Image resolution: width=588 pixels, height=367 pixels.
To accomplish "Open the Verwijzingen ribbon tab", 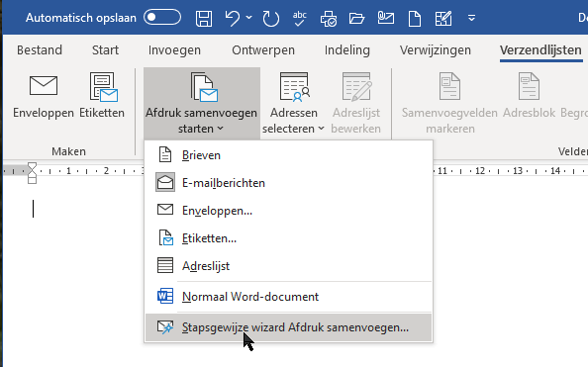I will click(435, 50).
